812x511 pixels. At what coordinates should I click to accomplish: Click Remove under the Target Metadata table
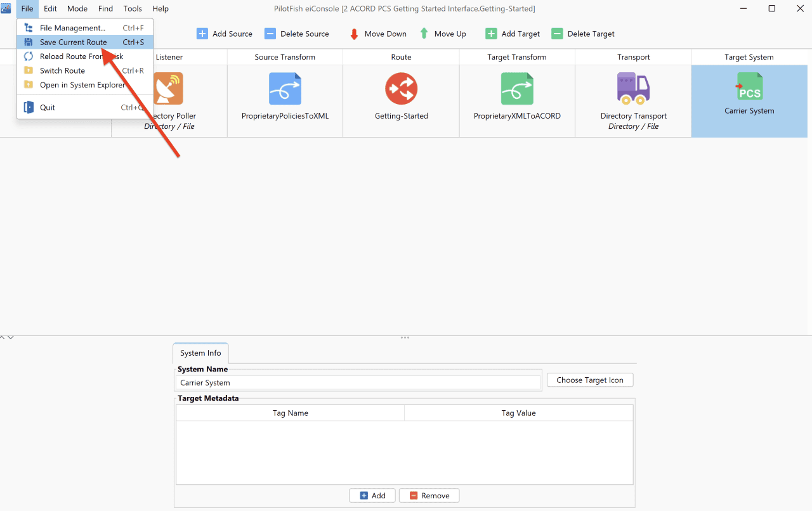(x=429, y=495)
